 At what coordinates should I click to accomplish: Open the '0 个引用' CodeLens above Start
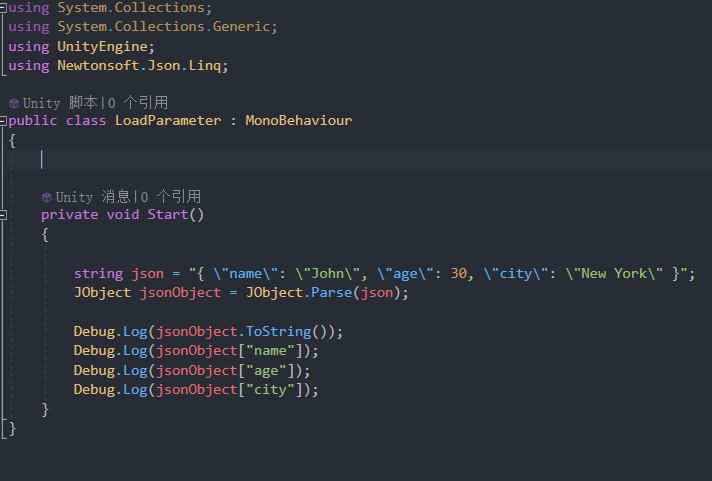click(170, 197)
